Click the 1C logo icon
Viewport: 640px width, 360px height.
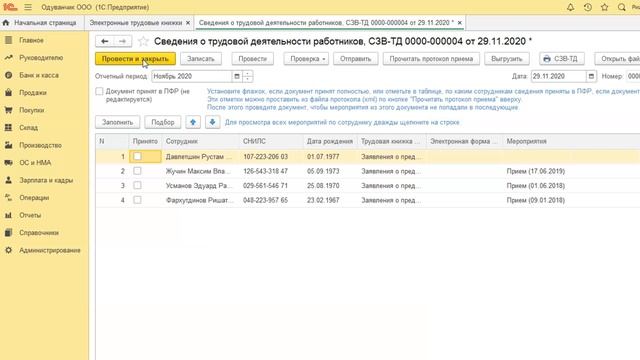point(10,7)
